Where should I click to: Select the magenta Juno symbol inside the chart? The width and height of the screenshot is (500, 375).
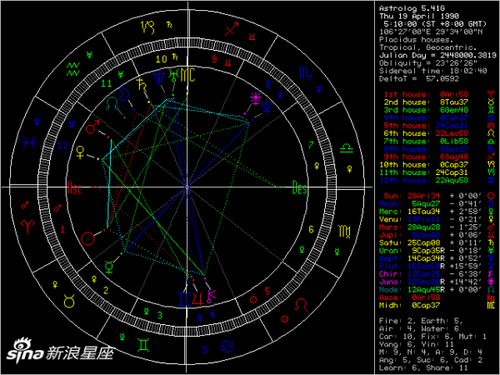pos(256,98)
